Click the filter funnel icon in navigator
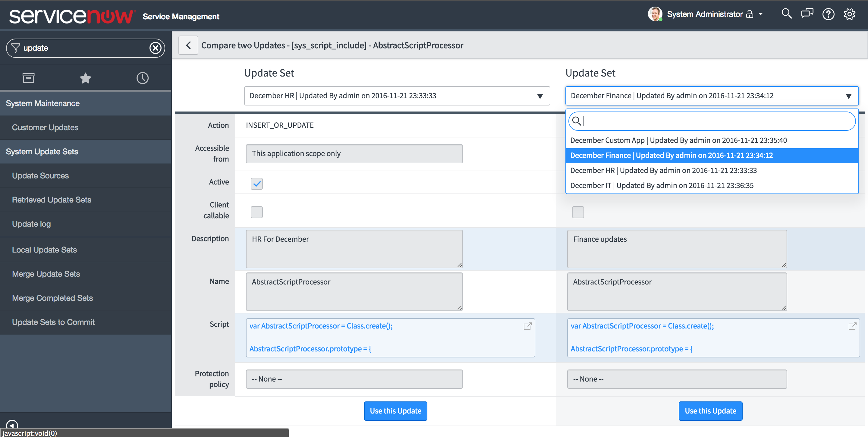This screenshot has height=437, width=868. 15,48
